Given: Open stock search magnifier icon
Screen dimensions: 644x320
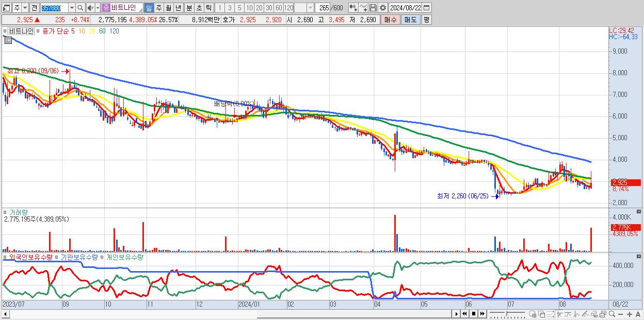Looking at the screenshot, I should [80, 8].
